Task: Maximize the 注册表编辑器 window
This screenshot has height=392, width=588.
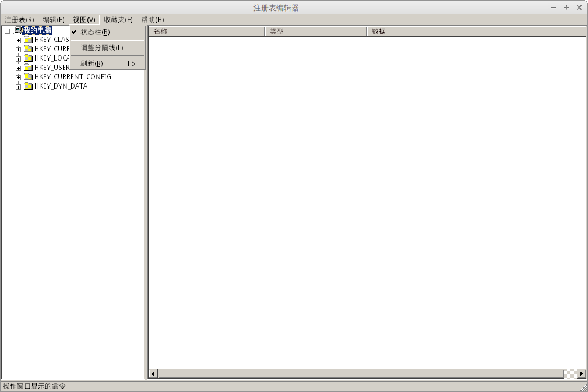Action: pos(566,8)
